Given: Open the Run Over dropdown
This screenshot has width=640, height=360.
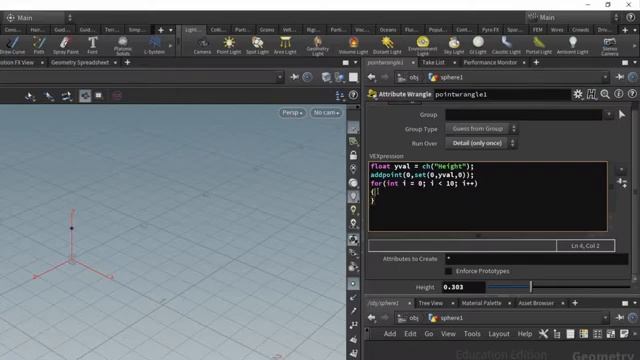Looking at the screenshot, I should (x=481, y=143).
